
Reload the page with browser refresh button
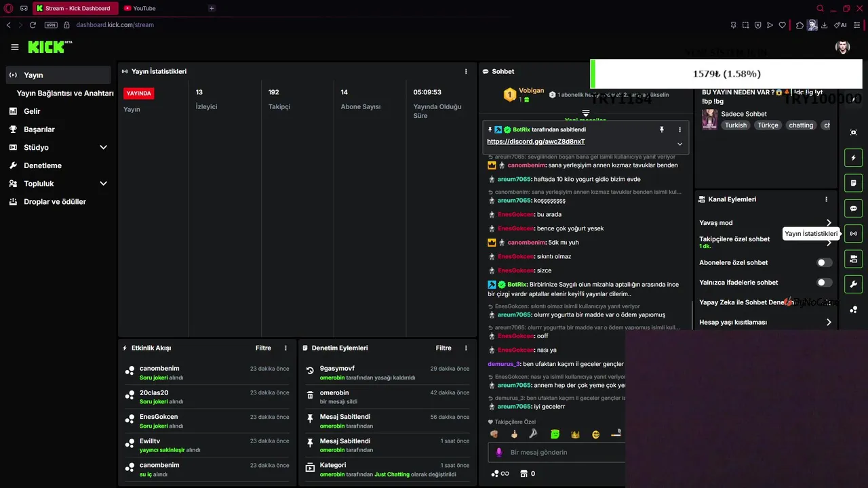tap(33, 25)
